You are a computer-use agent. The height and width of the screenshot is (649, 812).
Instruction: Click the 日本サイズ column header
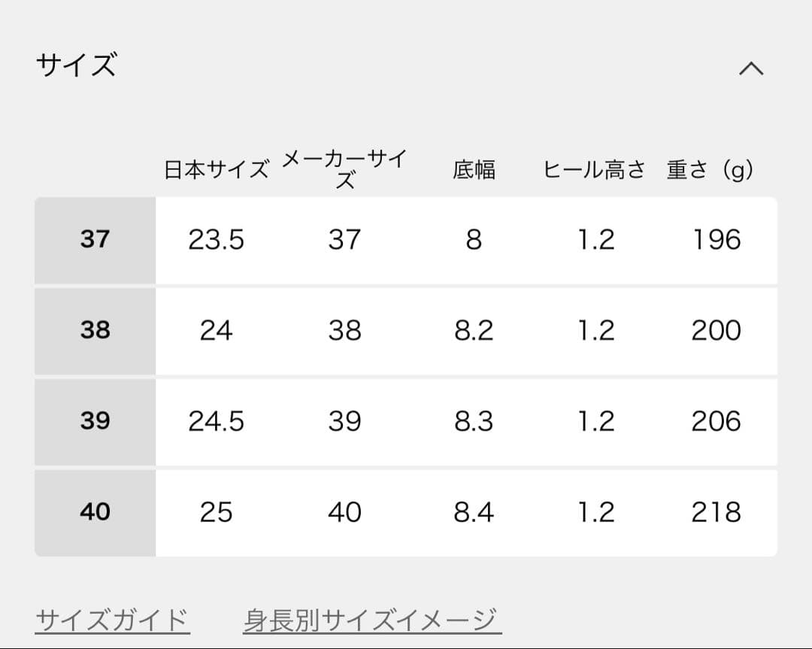(x=216, y=168)
